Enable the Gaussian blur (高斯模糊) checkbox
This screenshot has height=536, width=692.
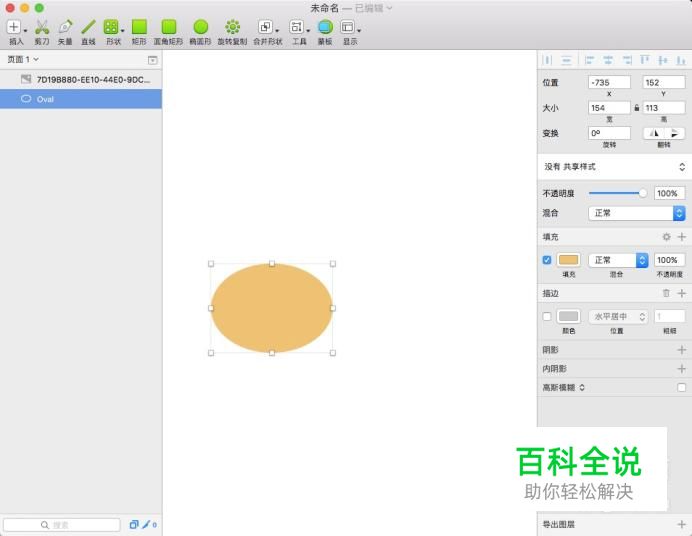681,387
